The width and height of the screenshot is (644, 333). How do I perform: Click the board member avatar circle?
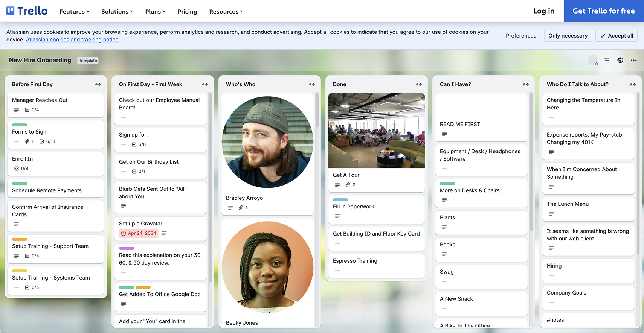593,60
